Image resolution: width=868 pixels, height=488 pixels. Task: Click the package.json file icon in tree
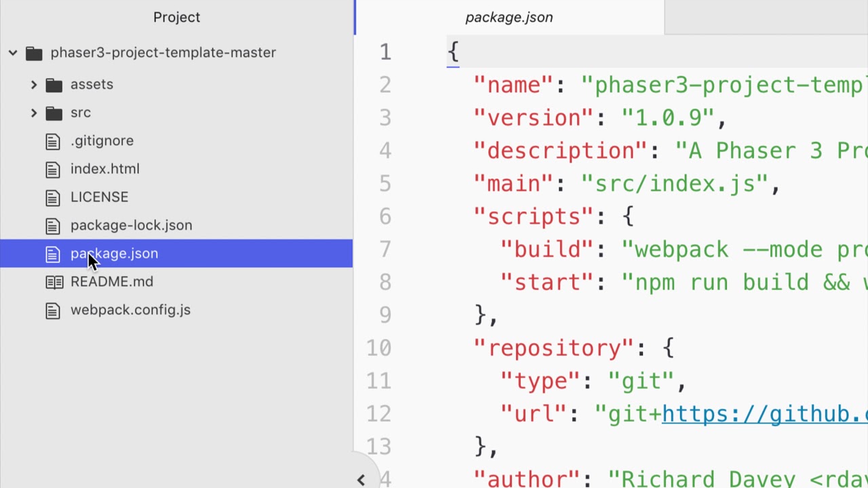pos(53,254)
